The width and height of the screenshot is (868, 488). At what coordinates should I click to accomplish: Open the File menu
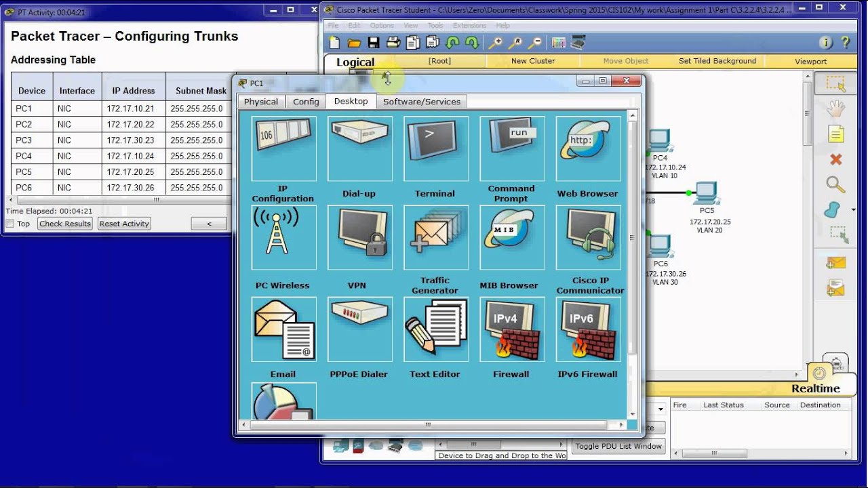[333, 26]
